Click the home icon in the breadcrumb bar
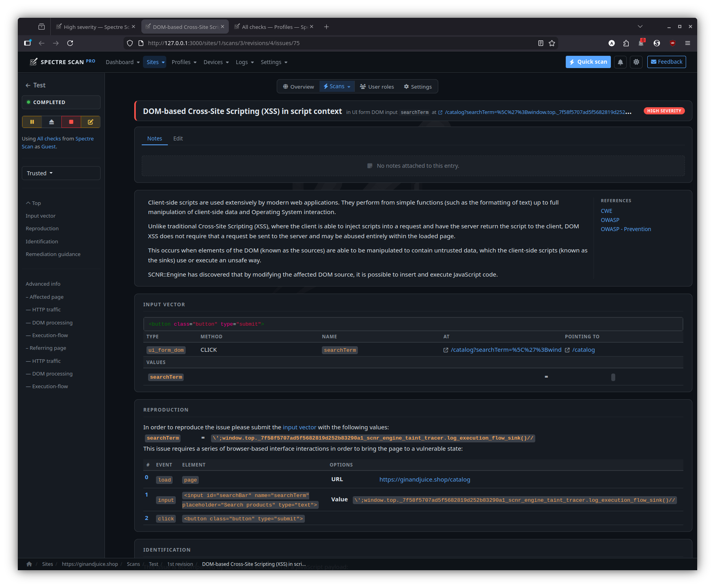This screenshot has height=588, width=715. pyautogui.click(x=29, y=564)
